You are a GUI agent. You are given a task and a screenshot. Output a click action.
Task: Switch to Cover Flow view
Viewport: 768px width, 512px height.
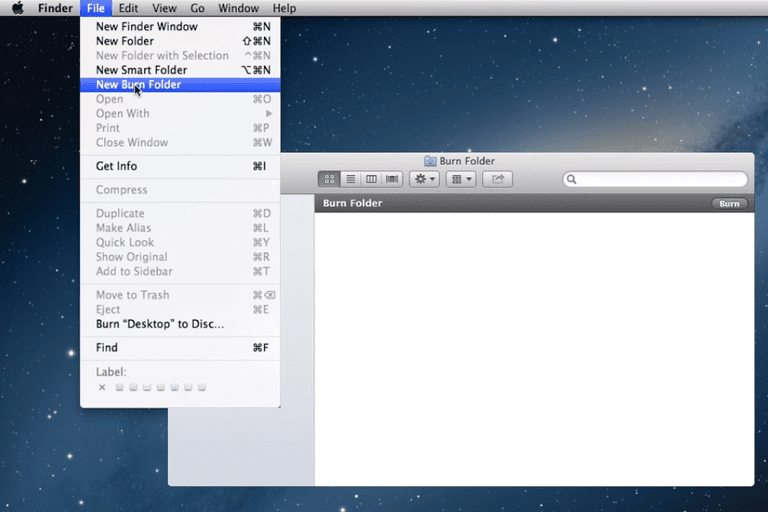point(392,179)
